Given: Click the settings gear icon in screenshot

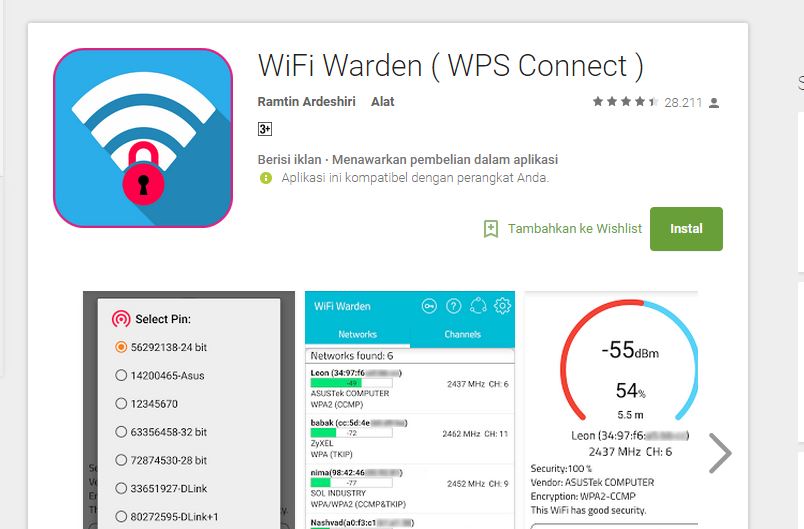Looking at the screenshot, I should 502,306.
